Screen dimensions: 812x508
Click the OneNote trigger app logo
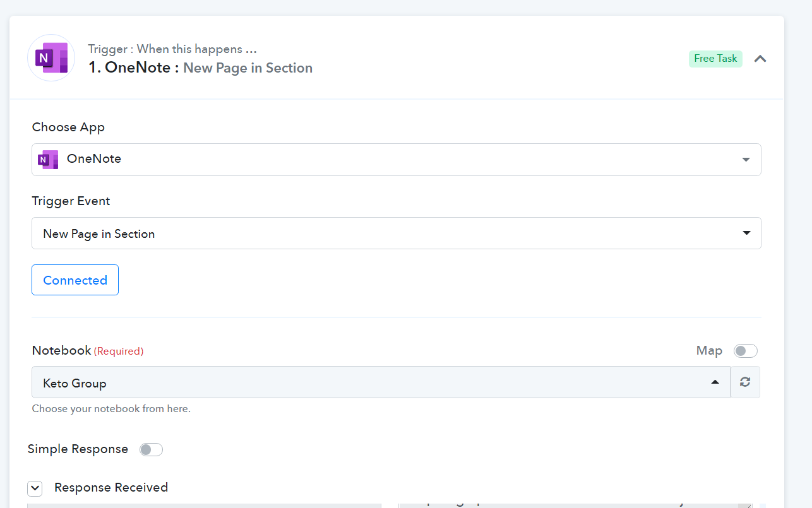point(51,58)
